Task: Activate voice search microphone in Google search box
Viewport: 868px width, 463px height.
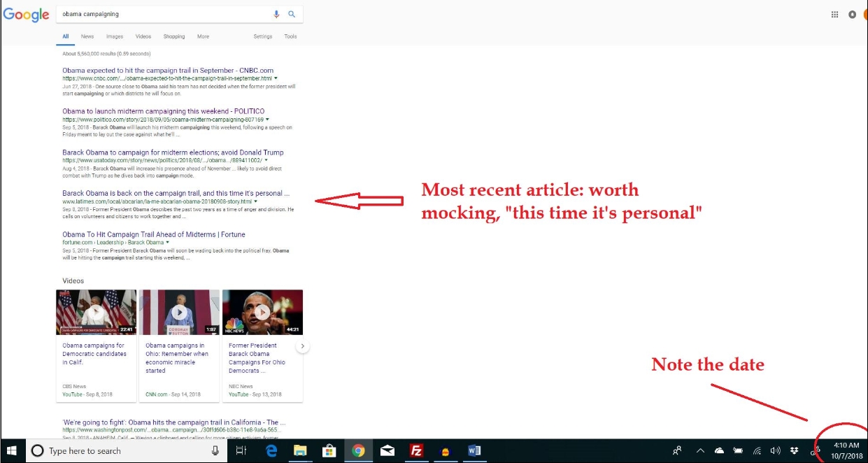Action: click(277, 14)
